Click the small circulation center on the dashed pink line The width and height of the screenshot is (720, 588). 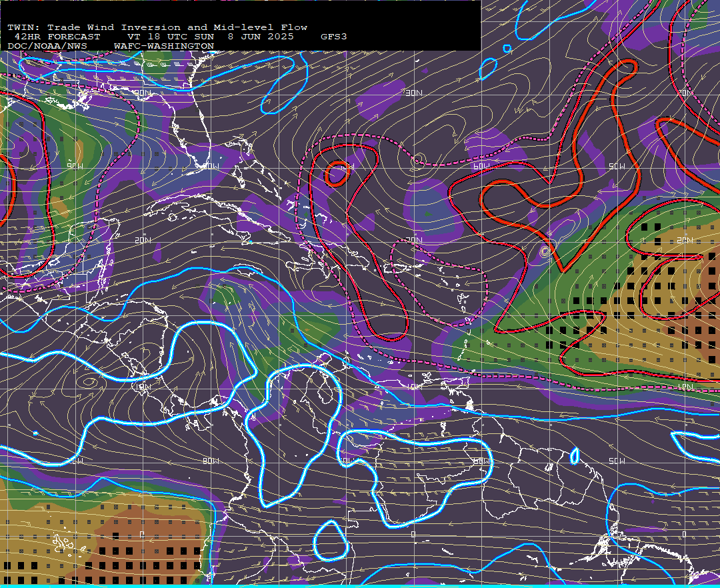(418, 160)
